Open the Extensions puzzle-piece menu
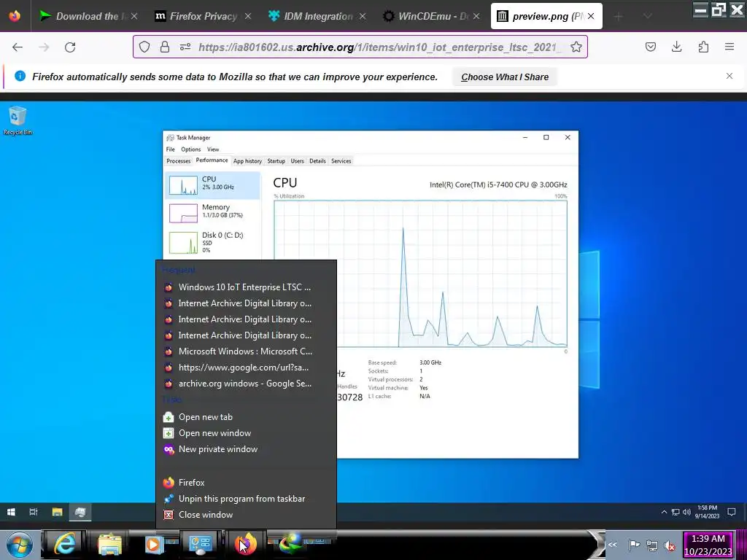Viewport: 747px width, 560px height. pyautogui.click(x=703, y=47)
